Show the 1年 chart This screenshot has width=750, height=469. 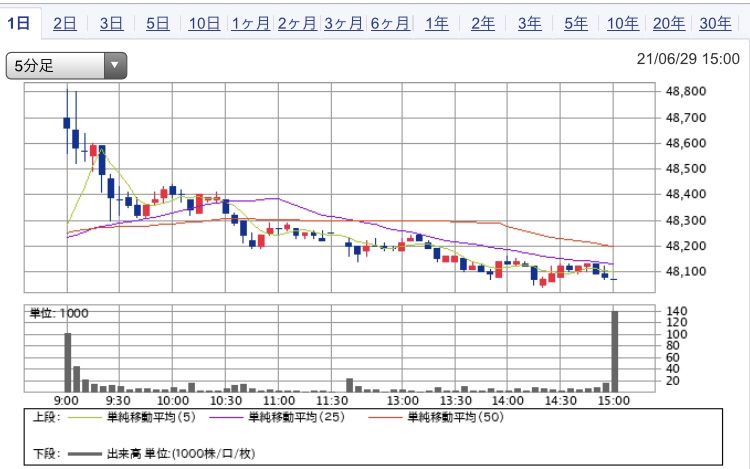point(437,23)
